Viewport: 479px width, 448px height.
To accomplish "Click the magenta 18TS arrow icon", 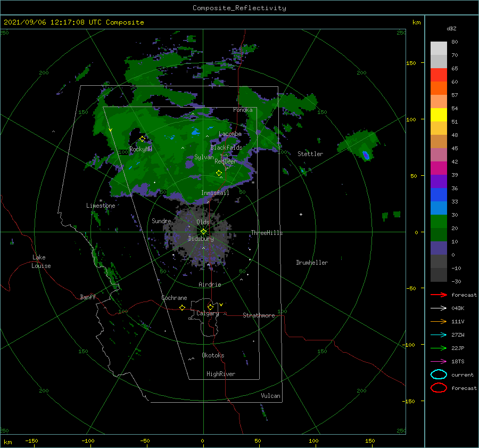I will [x=439, y=362].
